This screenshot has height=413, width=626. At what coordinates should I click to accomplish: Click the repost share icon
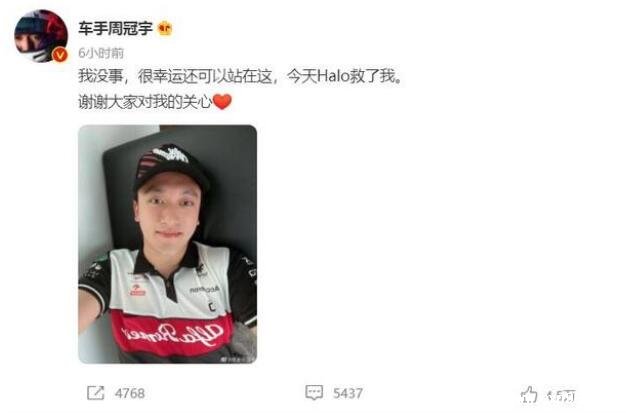point(96,393)
